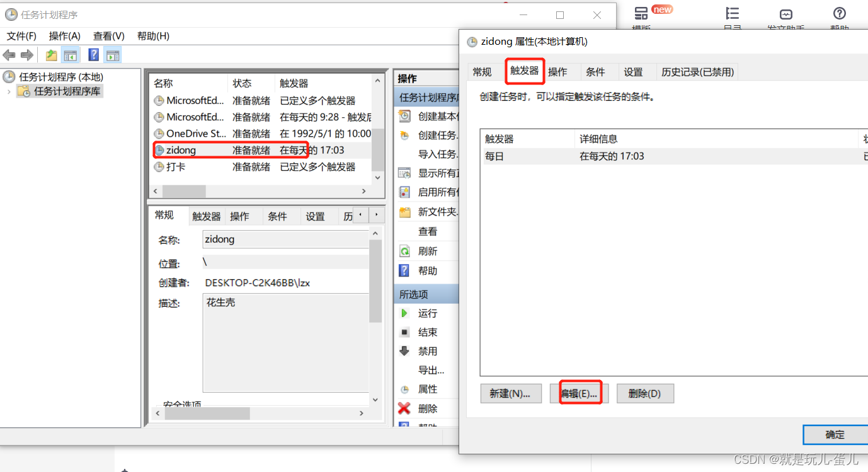
Task: Go back with the toolbar back arrow
Action: pyautogui.click(x=9, y=55)
